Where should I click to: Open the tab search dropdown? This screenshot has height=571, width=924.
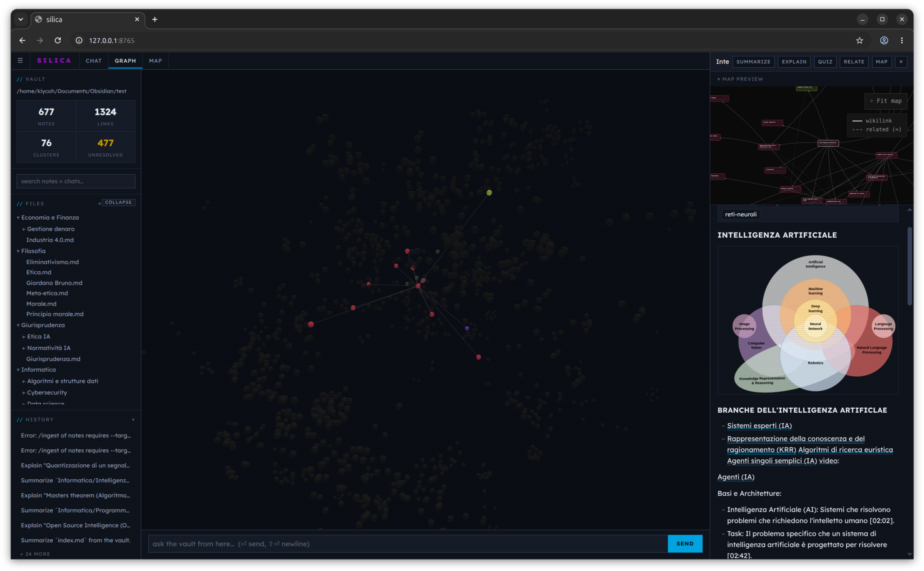click(21, 19)
